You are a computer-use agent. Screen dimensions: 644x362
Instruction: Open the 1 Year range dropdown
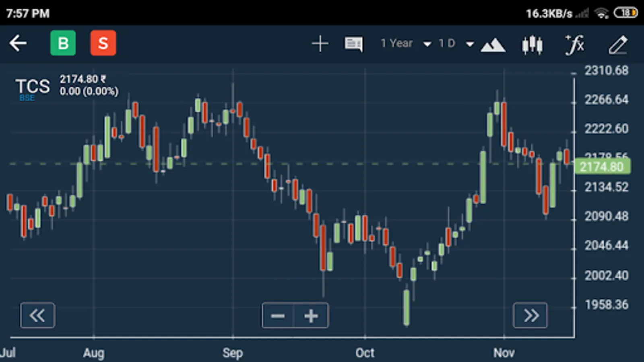pos(406,43)
